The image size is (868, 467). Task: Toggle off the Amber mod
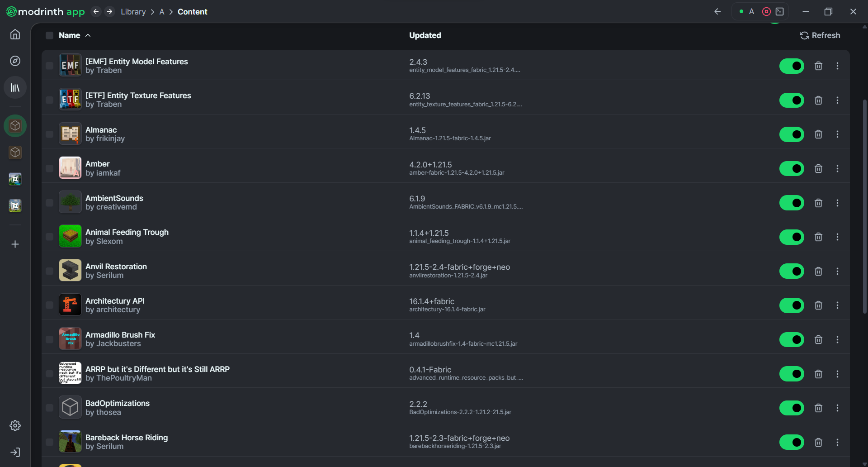[792, 168]
